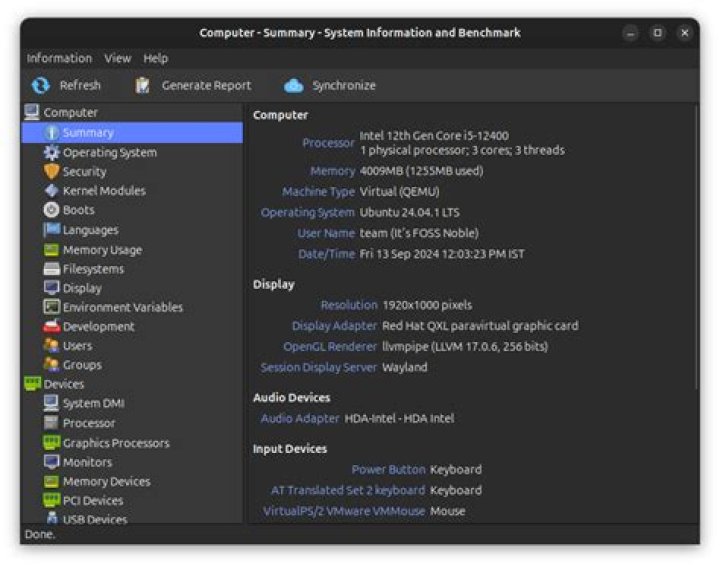
Task: Open the Information menu
Action: click(x=59, y=58)
